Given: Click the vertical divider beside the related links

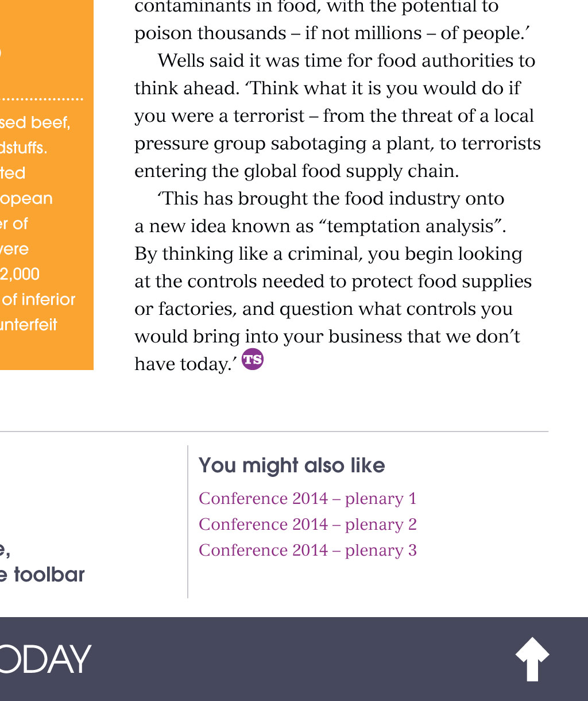Looking at the screenshot, I should [188, 521].
